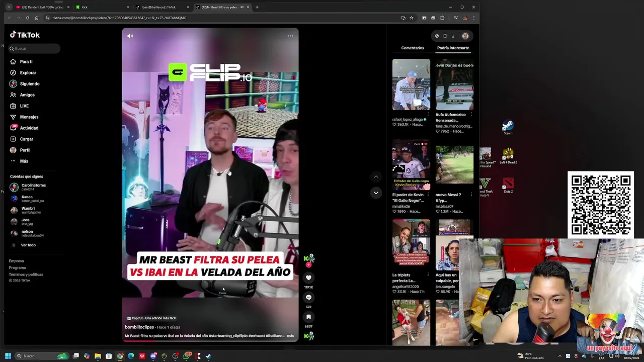
Task: Click the Programa footer link
Action: (x=17, y=267)
